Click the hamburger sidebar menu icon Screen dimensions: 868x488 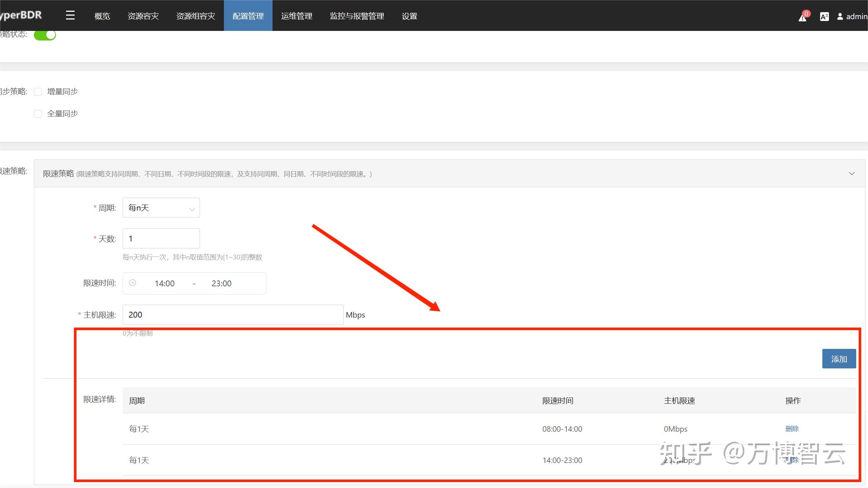coord(70,15)
